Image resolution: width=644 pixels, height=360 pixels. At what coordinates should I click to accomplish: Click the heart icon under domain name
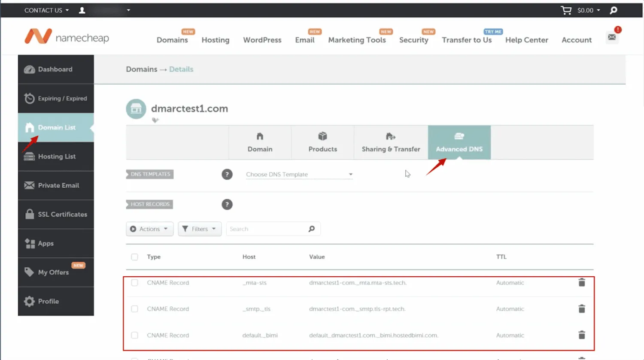pos(155,121)
